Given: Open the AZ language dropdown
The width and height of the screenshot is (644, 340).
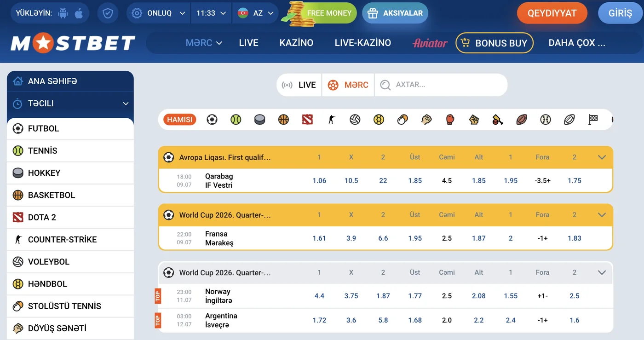Looking at the screenshot, I should tap(256, 13).
